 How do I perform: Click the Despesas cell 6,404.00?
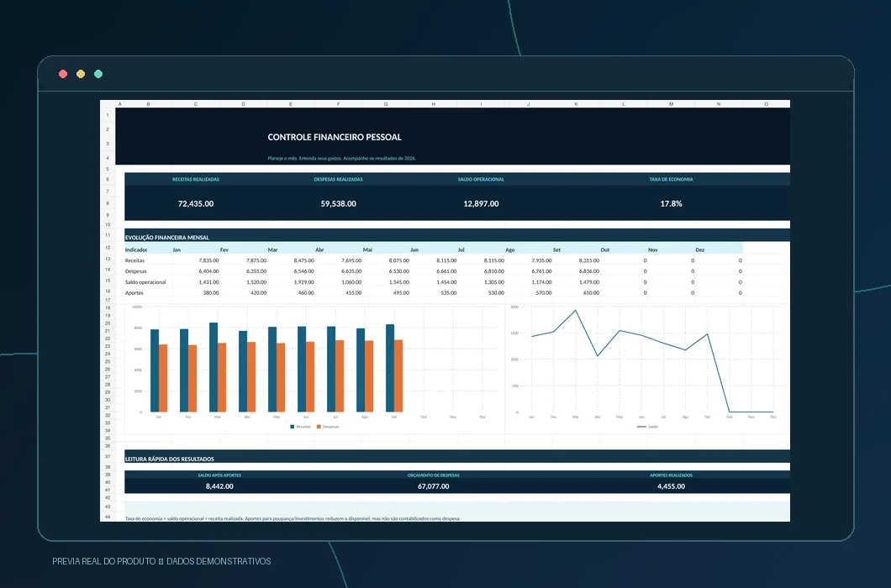coord(208,271)
